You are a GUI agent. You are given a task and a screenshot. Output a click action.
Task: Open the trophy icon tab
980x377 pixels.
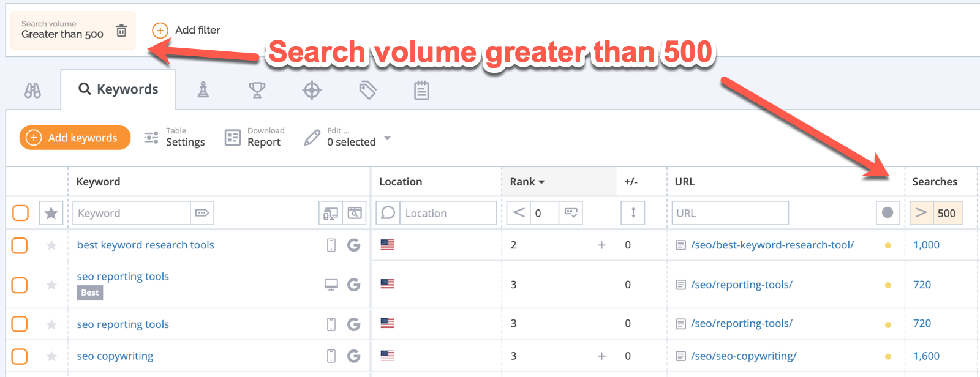tap(257, 91)
